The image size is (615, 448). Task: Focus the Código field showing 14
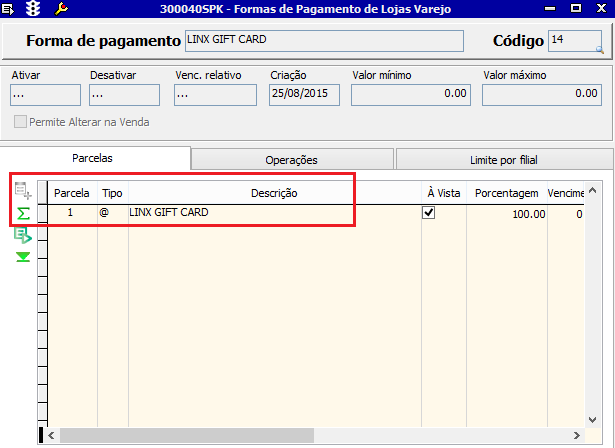coord(575,41)
